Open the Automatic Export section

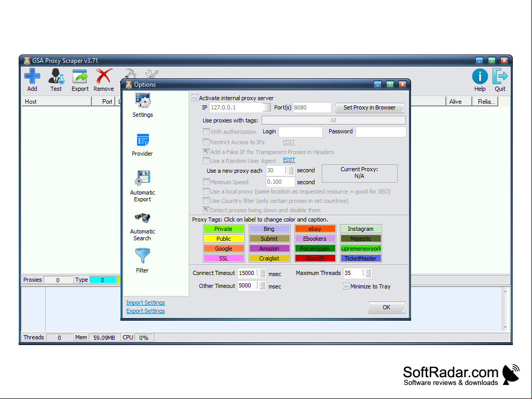coord(143,186)
